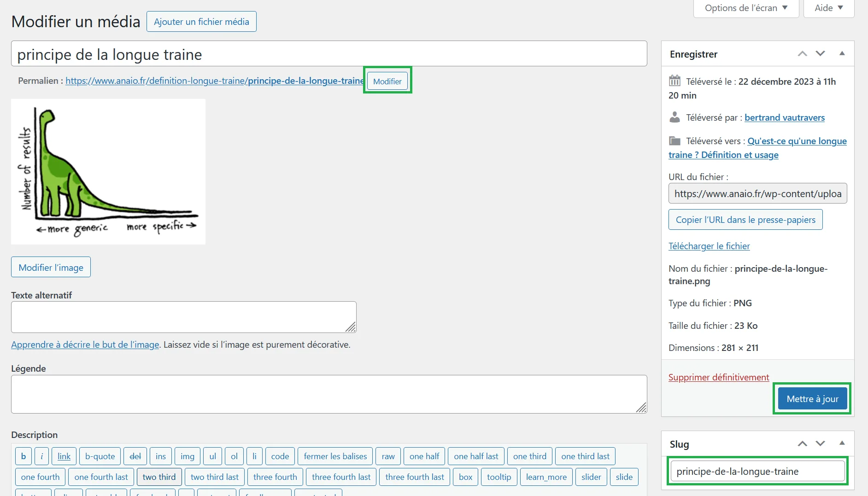
Task: Move the Enregistrer panel down
Action: [820, 53]
